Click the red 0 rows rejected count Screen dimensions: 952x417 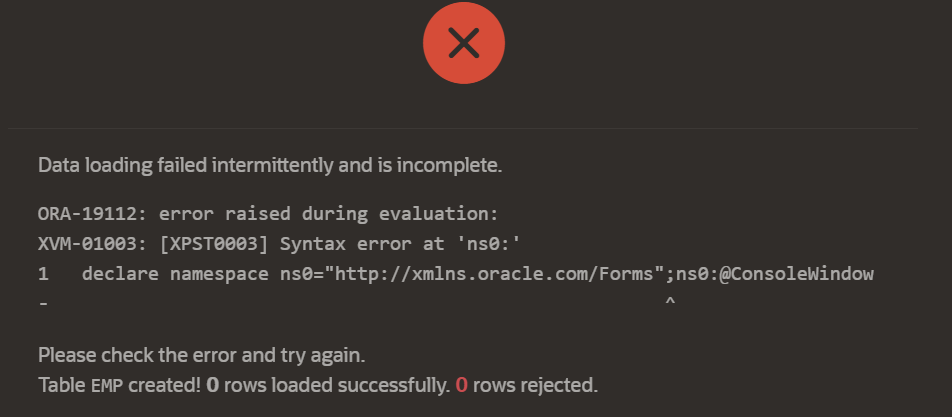tap(461, 385)
